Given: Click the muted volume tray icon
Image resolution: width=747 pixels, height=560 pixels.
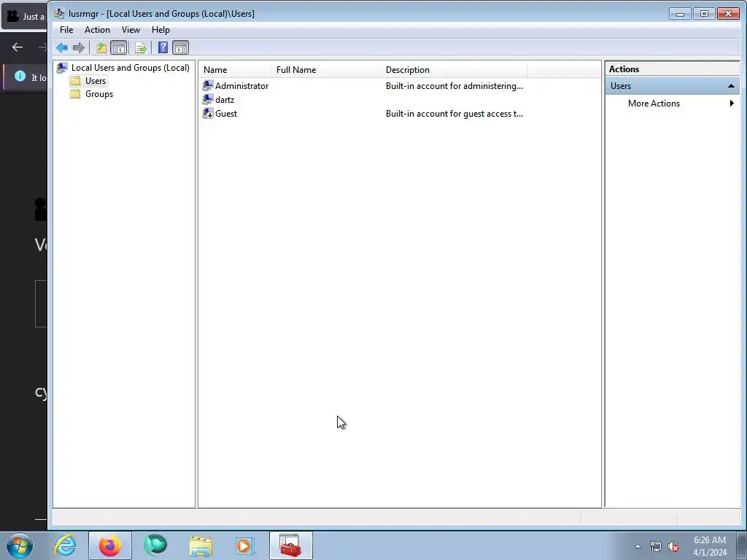Looking at the screenshot, I should (673, 546).
